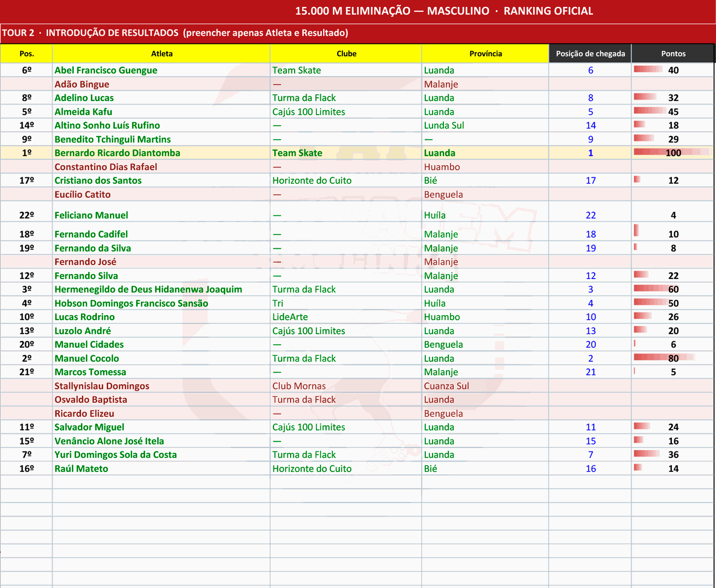Image resolution: width=716 pixels, height=588 pixels.
Task: Select the cell 'Constantino Dias Rafael'
Action: coord(161,166)
